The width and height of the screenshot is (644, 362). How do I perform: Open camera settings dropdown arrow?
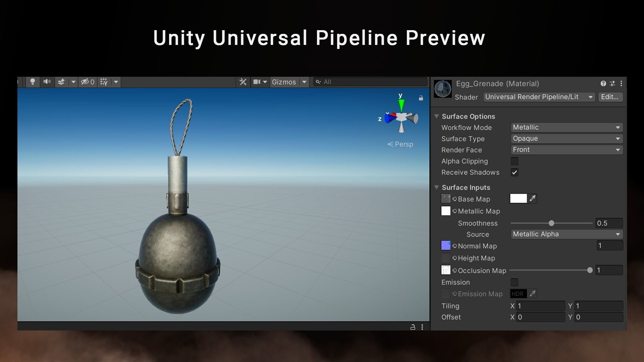[265, 82]
